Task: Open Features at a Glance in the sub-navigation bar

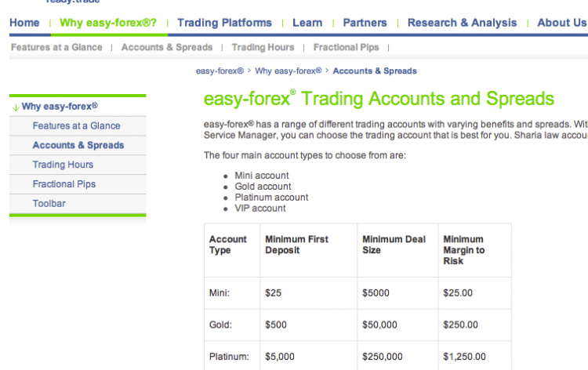Action: tap(56, 47)
